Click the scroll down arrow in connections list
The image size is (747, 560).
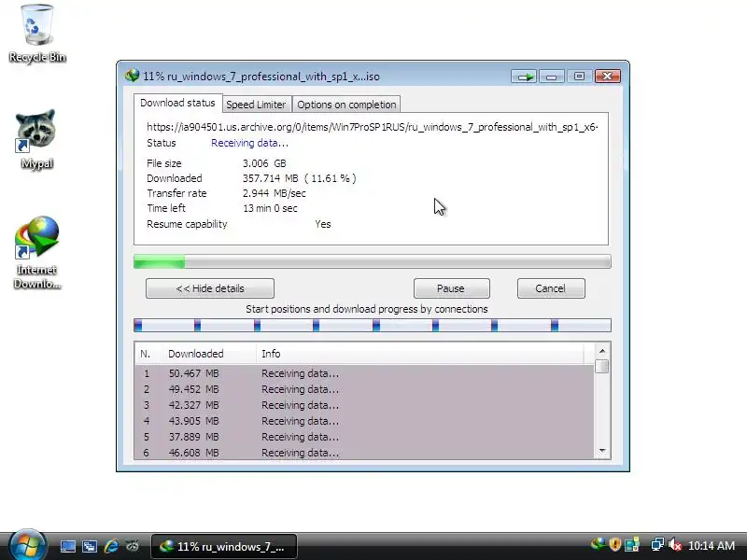602,451
